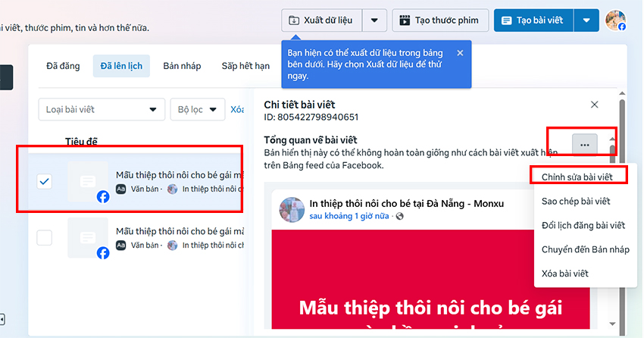Dismiss the export data tooltip
Image resolution: width=644 pixels, height=338 pixels.
click(460, 53)
